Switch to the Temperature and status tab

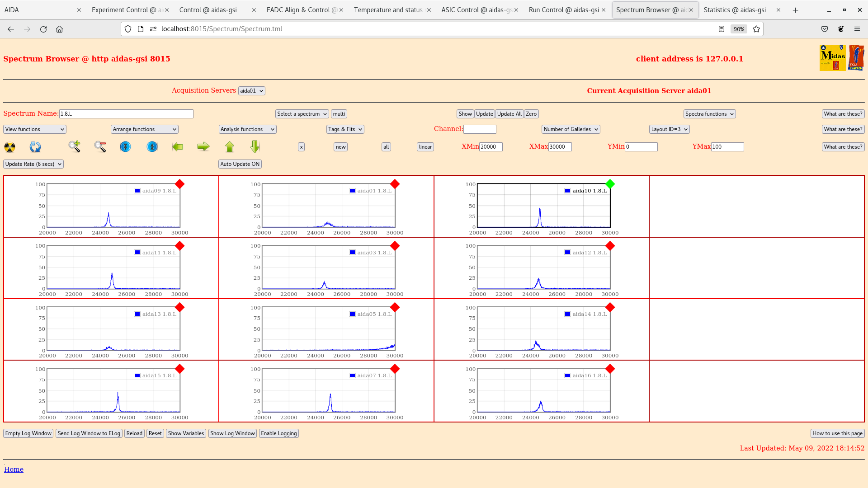pos(388,10)
